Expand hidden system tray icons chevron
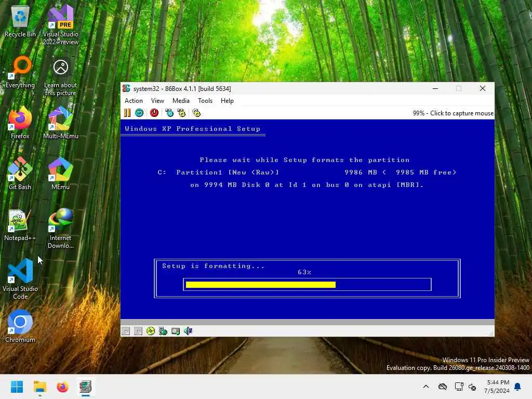 point(426,387)
